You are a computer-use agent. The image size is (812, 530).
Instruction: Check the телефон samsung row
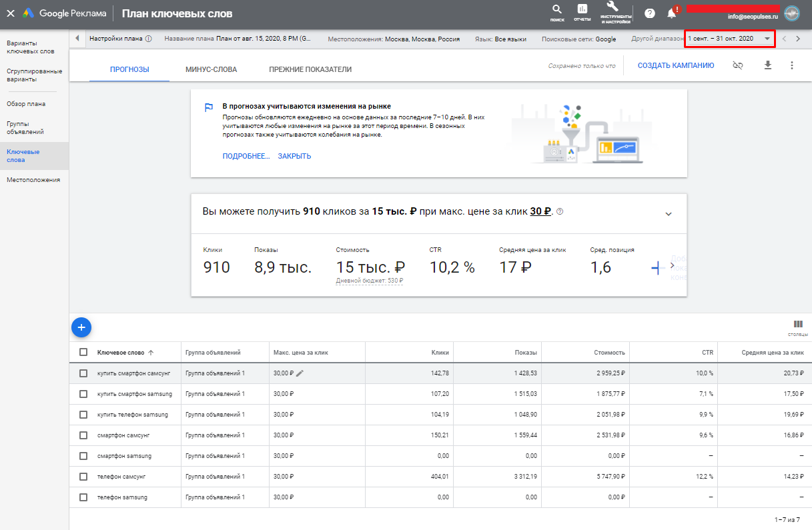(x=83, y=497)
